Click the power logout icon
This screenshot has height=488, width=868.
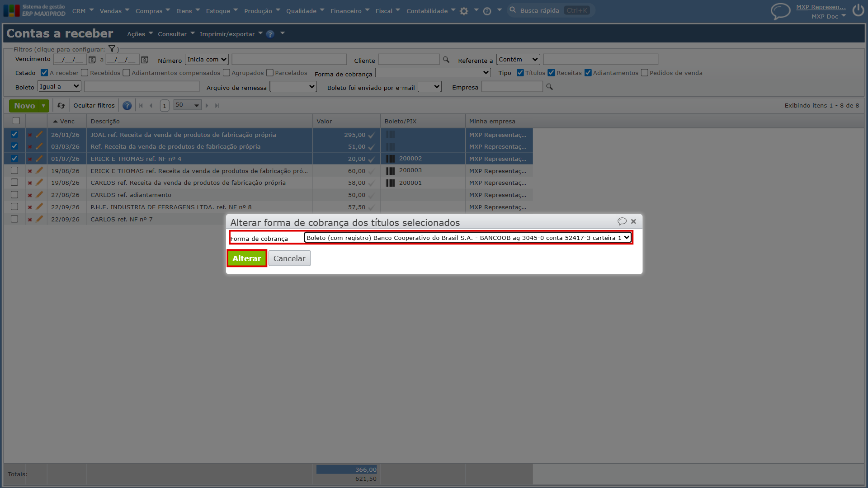858,10
